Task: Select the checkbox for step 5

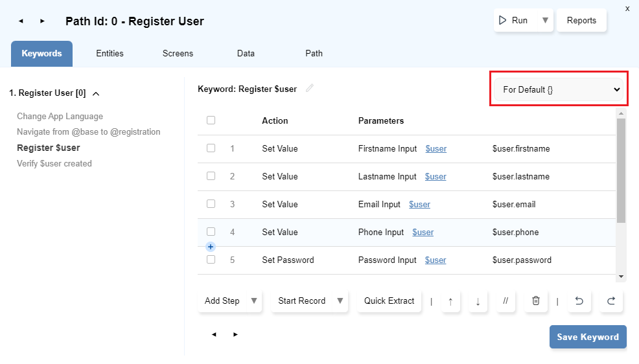Action: pyautogui.click(x=211, y=260)
